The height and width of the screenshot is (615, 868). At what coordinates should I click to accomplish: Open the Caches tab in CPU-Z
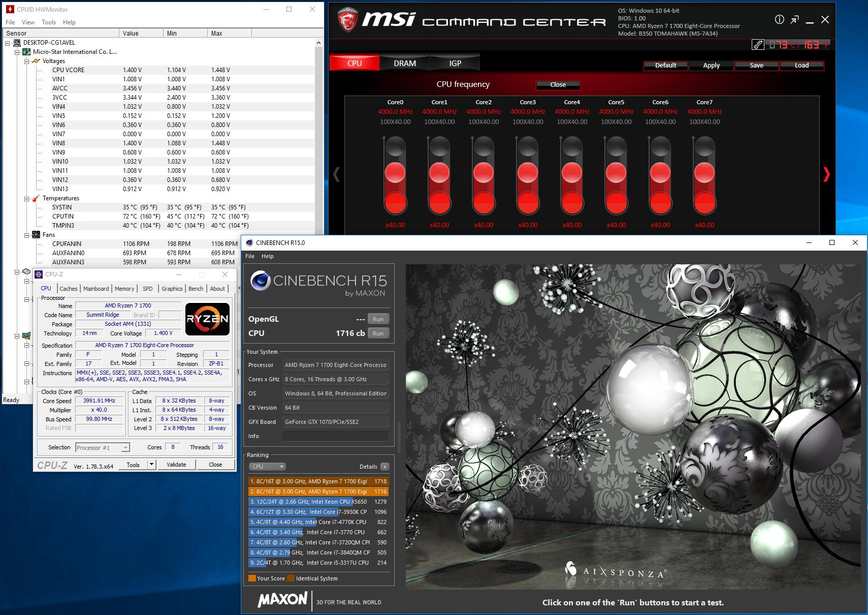(69, 288)
